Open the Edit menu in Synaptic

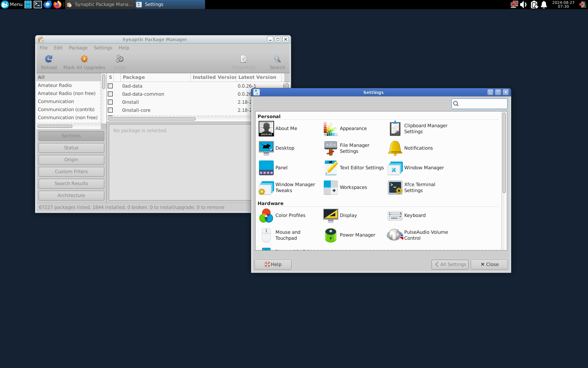58,48
